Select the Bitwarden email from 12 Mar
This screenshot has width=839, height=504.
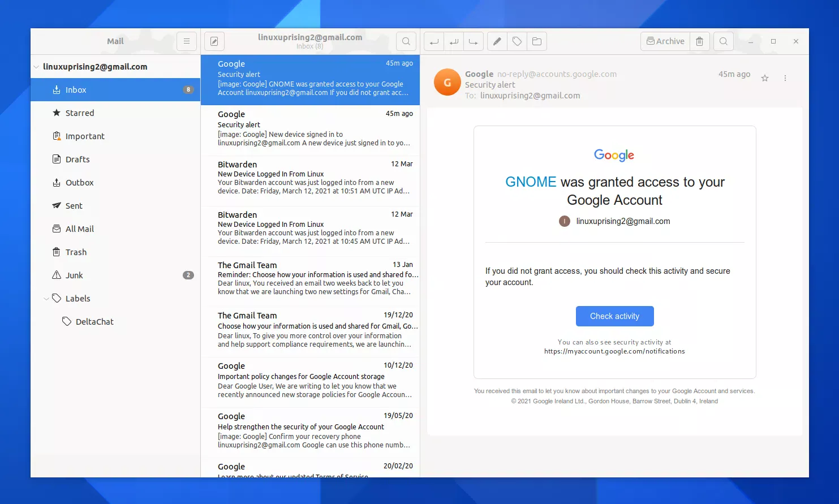tap(310, 177)
